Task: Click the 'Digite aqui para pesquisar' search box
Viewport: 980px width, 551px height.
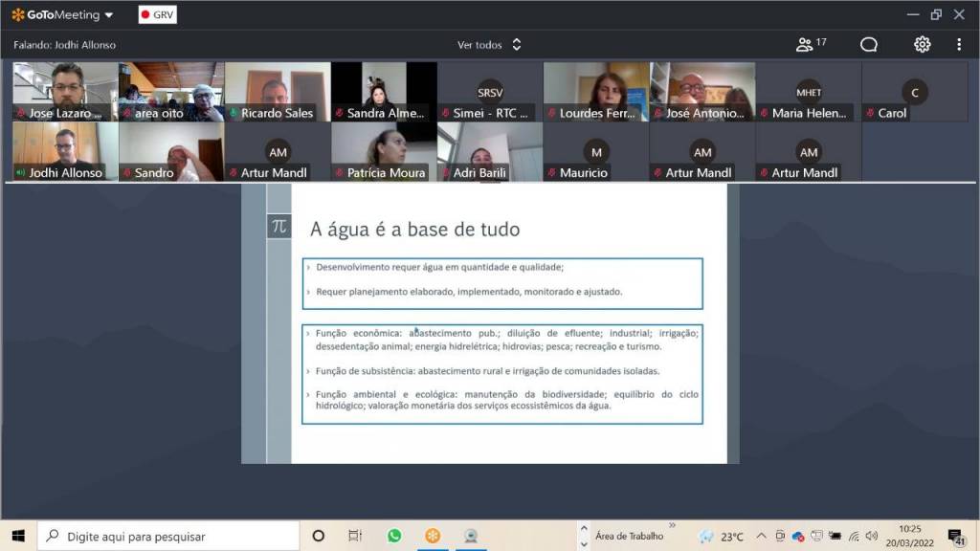Action: (168, 536)
